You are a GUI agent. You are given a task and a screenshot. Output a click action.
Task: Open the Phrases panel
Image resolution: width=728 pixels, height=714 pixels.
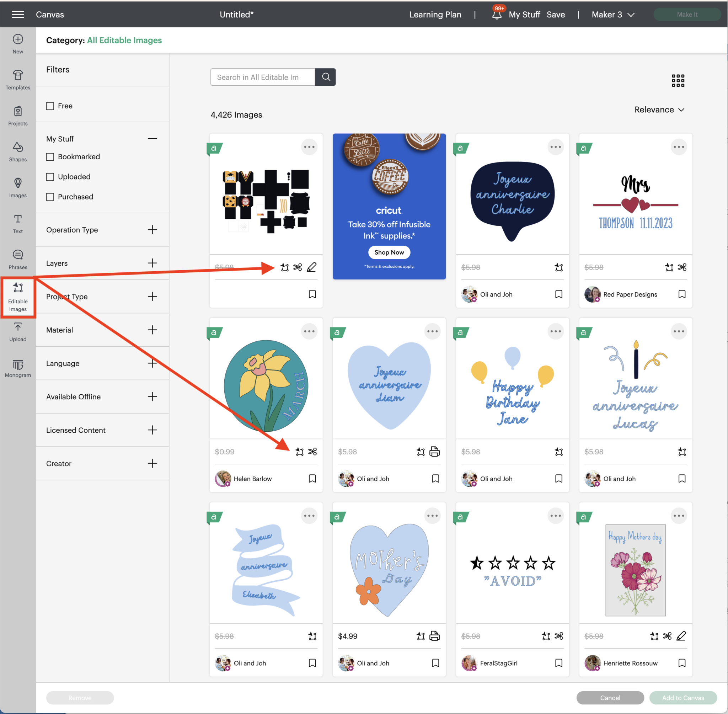[18, 260]
